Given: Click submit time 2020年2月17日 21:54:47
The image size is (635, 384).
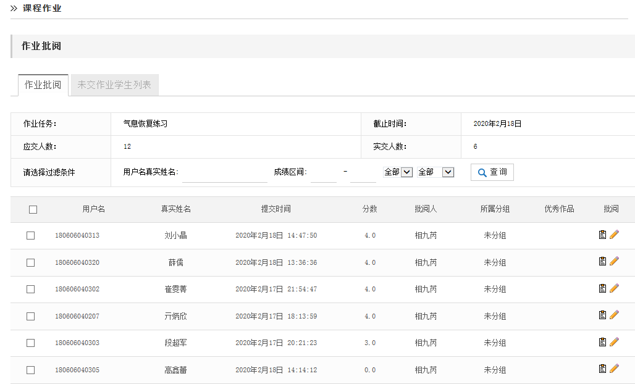Looking at the screenshot, I should (x=276, y=289).
